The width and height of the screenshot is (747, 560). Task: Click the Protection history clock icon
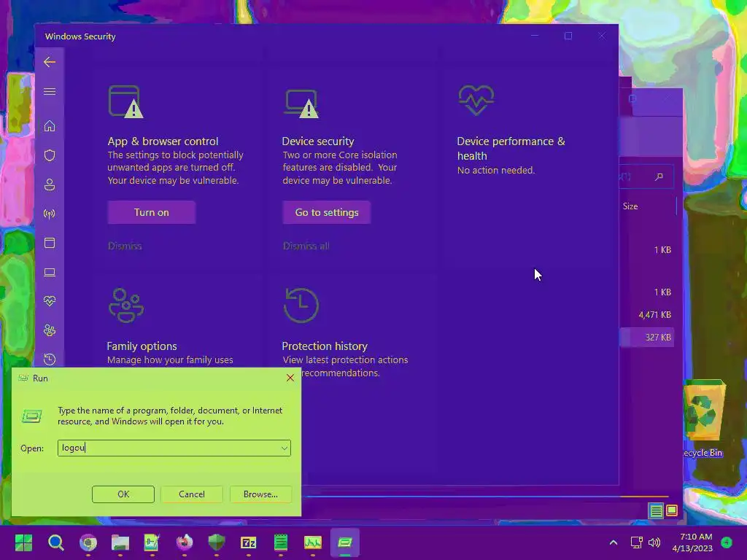[301, 306]
